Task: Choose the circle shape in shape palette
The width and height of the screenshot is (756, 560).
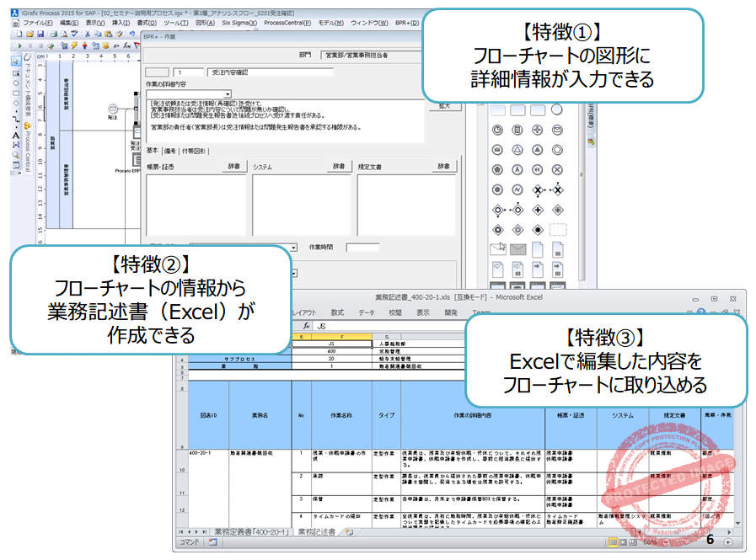Action: [557, 109]
